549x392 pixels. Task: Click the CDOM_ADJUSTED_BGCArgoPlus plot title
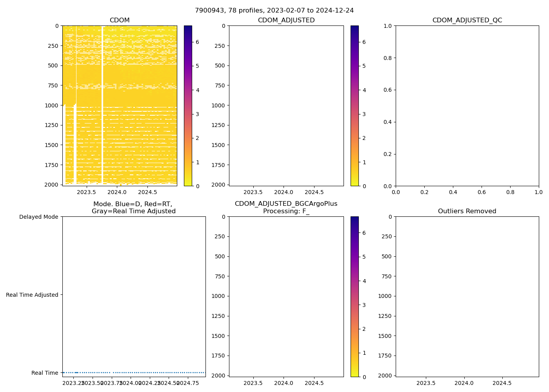click(286, 207)
